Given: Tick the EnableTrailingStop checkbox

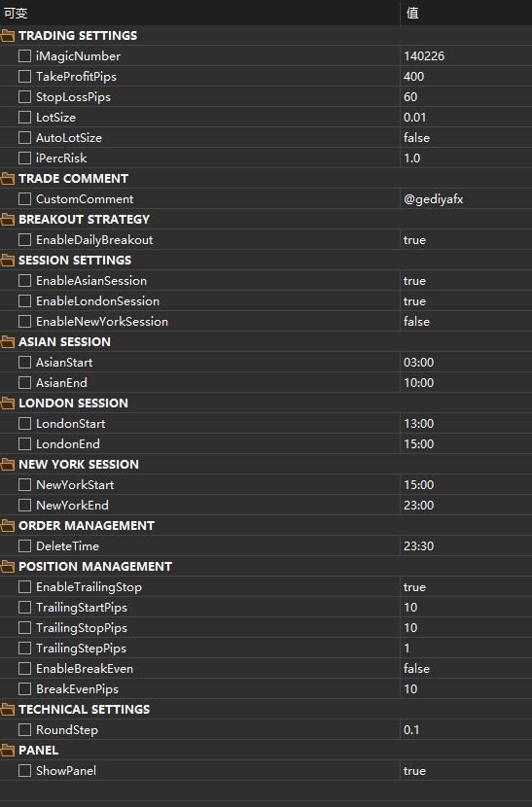Looking at the screenshot, I should [24, 586].
